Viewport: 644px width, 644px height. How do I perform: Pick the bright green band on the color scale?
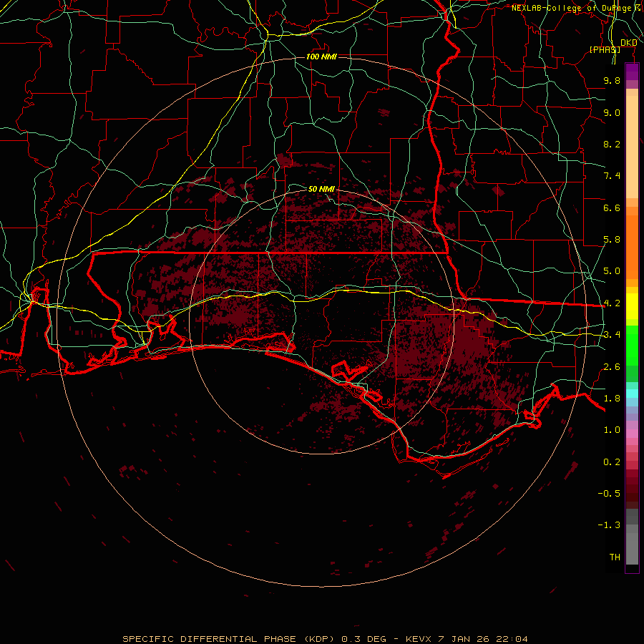click(632, 346)
